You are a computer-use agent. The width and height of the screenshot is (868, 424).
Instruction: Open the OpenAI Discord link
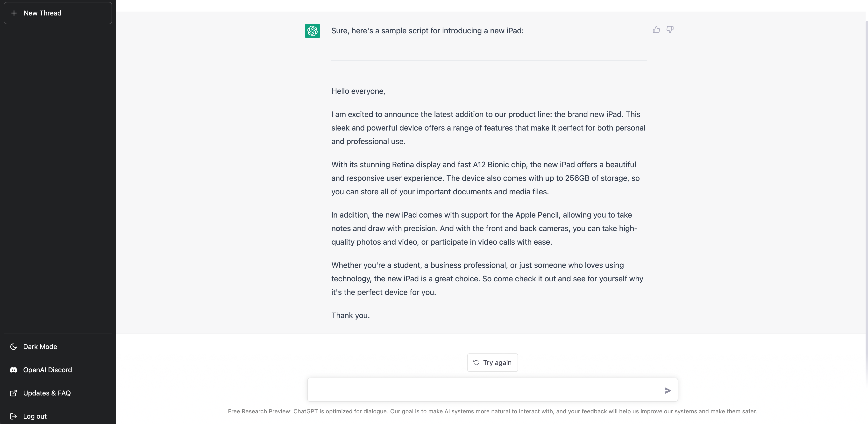(48, 370)
